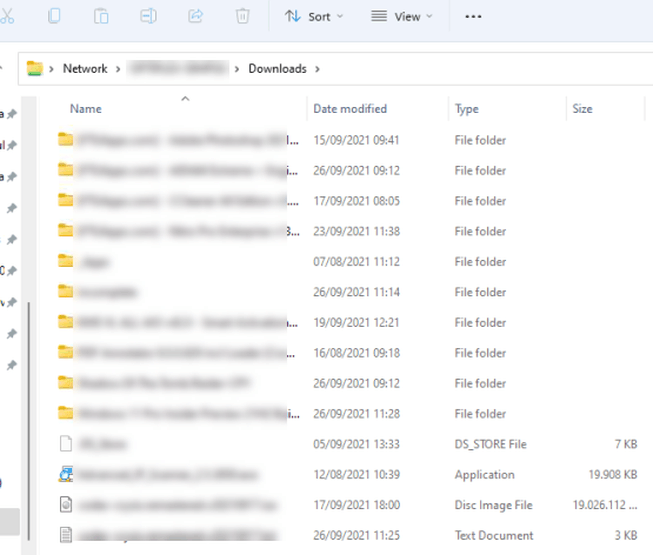
Task: Sort by the Type column header
Action: point(467,109)
